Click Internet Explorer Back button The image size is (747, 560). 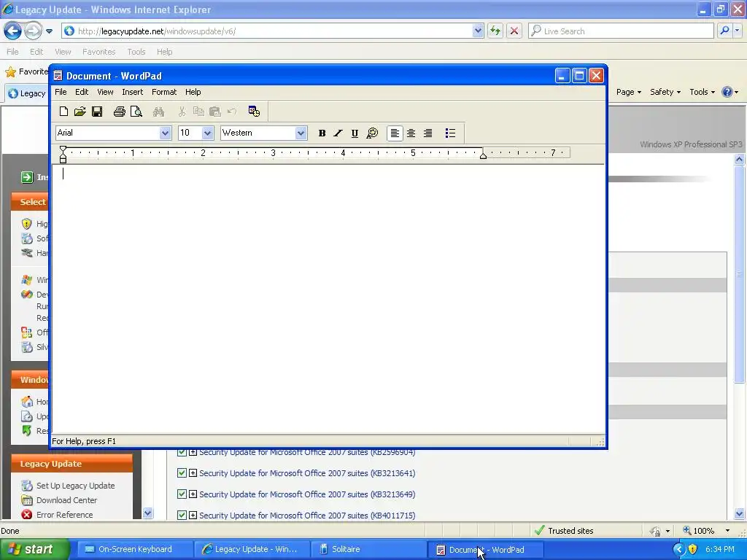pos(13,31)
